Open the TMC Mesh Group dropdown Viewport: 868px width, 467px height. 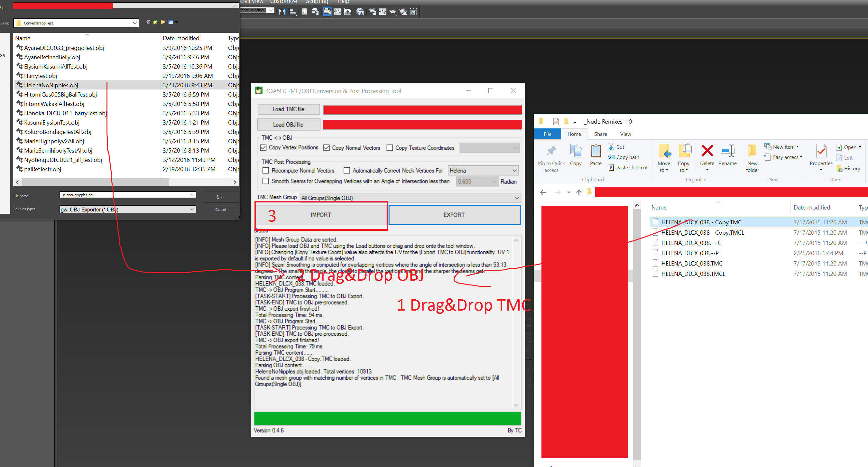pos(517,198)
